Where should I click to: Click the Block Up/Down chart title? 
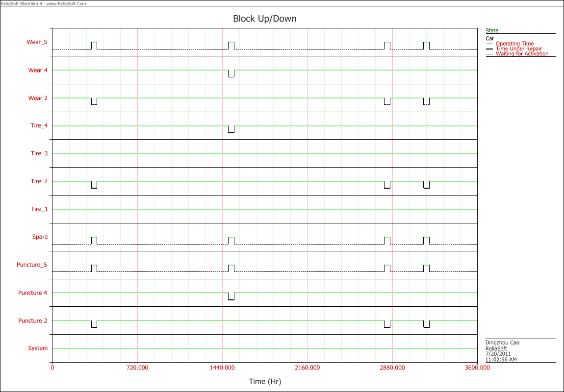click(x=264, y=19)
